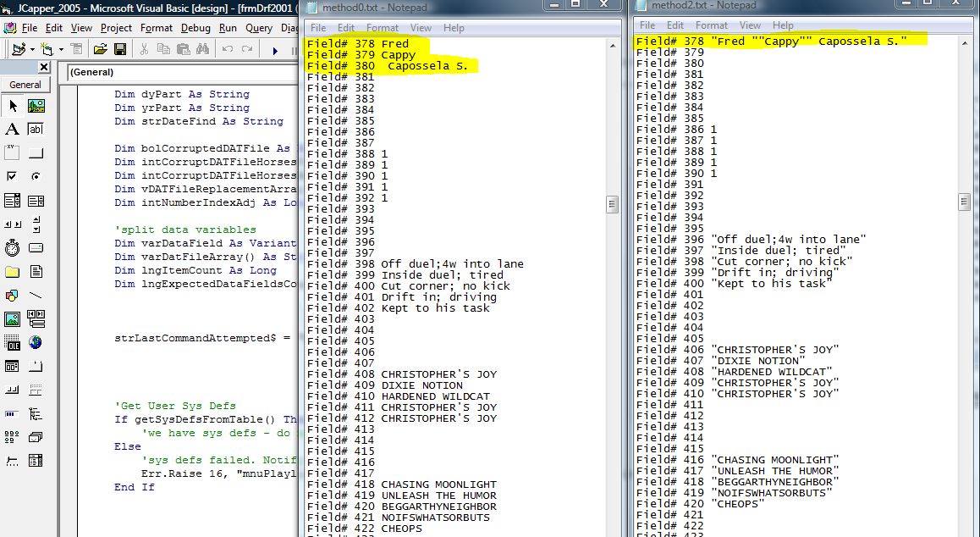The image size is (980, 537).
Task: Click "Field# 420 "CHEOPS"" in method2.txt
Action: [701, 504]
